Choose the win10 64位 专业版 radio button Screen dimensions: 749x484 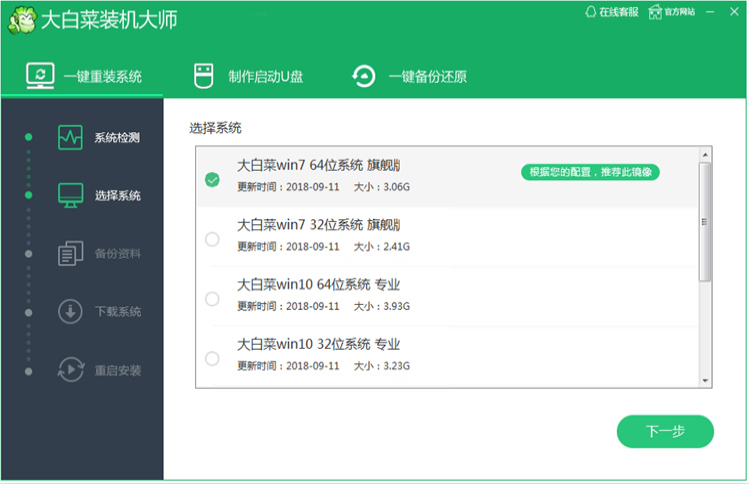coord(212,298)
